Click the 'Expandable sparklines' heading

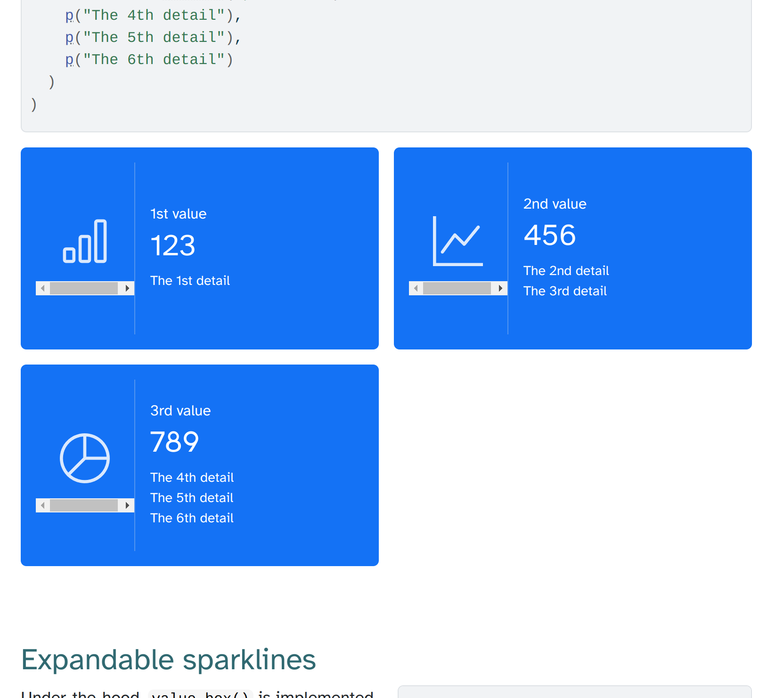point(168,660)
